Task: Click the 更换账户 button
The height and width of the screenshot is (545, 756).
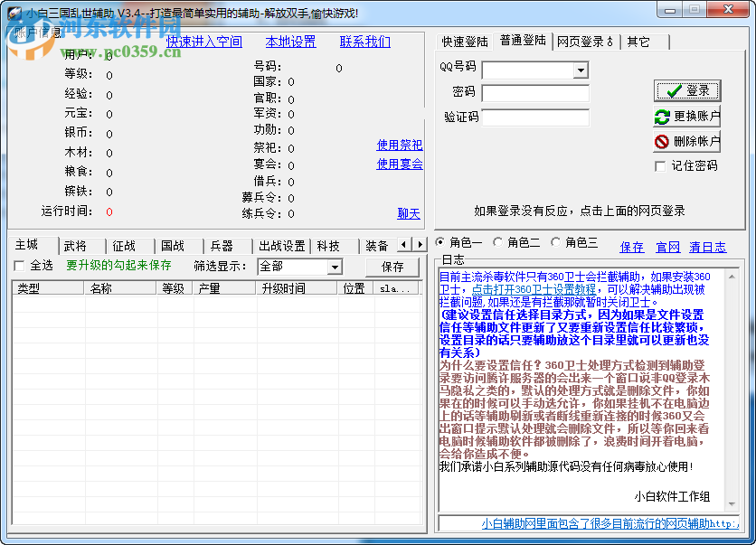Action: 687,116
